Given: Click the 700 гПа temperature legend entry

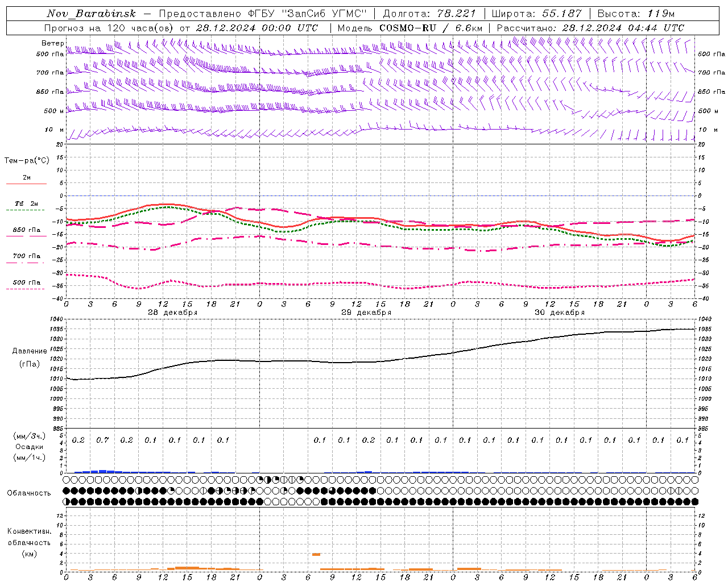Looking at the screenshot, I should click(x=27, y=256).
